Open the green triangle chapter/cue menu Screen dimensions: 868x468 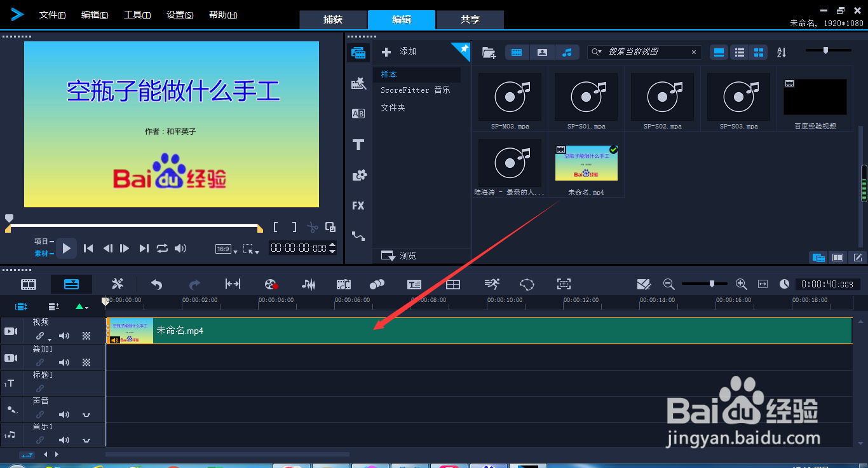pos(82,306)
